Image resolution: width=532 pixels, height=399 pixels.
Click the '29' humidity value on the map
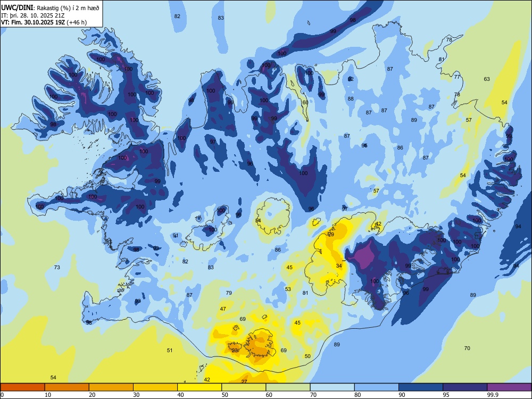point(331,235)
